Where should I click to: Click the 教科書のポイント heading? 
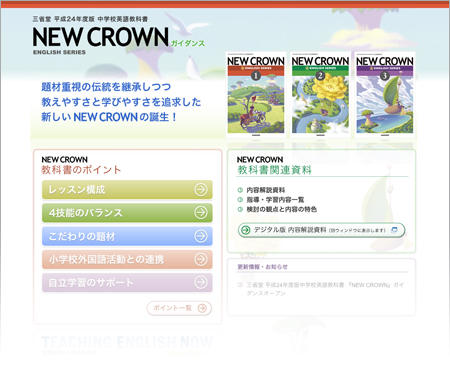click(81, 170)
